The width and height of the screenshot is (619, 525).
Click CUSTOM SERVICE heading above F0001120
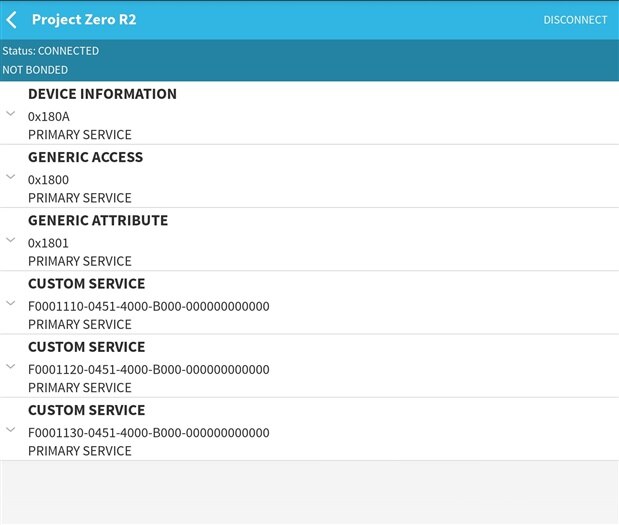(x=86, y=347)
